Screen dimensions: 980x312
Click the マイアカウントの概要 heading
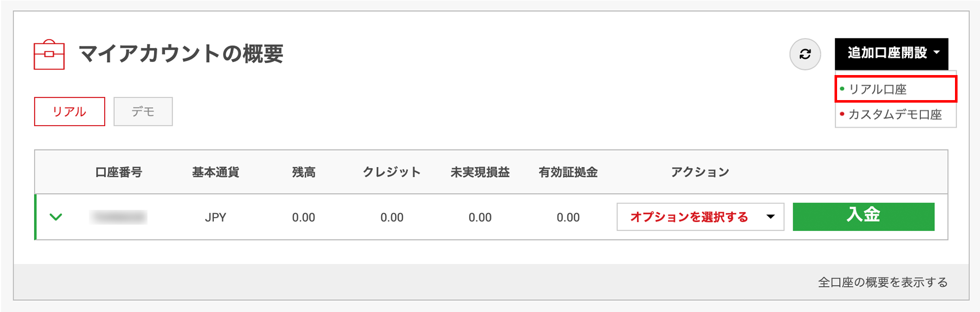click(181, 54)
